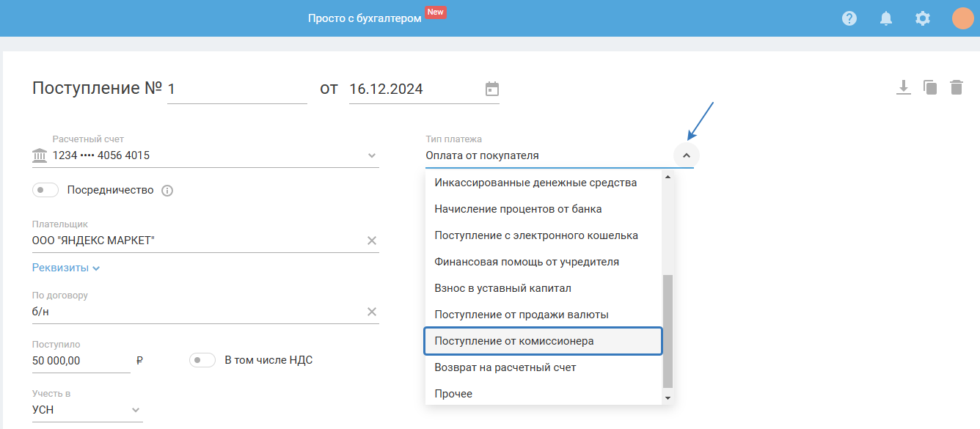Clear the Плательщик field

(x=372, y=241)
